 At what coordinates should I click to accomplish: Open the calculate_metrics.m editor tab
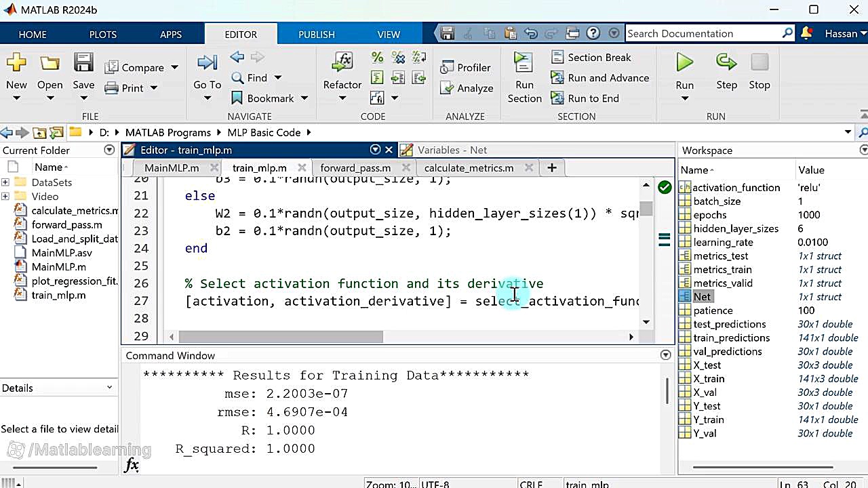coord(469,168)
